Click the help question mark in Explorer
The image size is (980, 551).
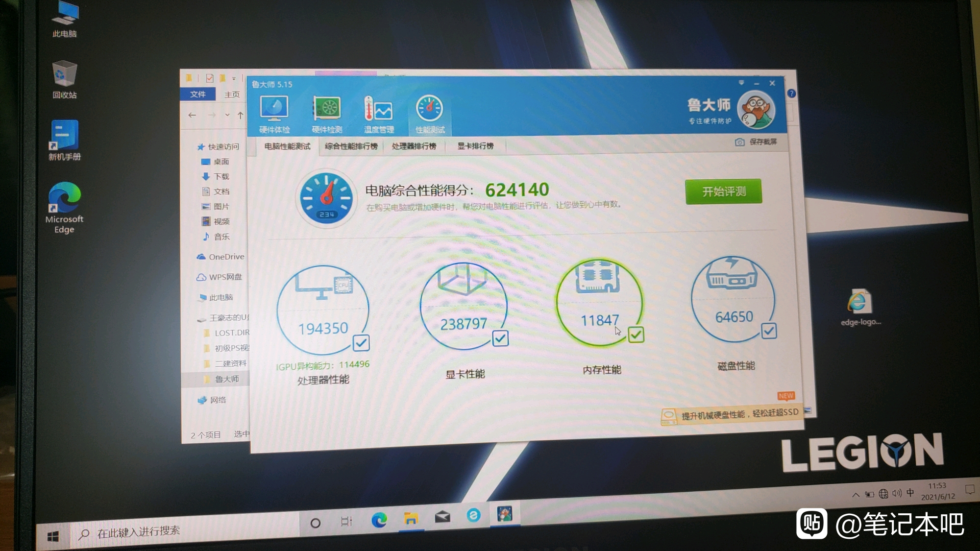click(x=791, y=94)
